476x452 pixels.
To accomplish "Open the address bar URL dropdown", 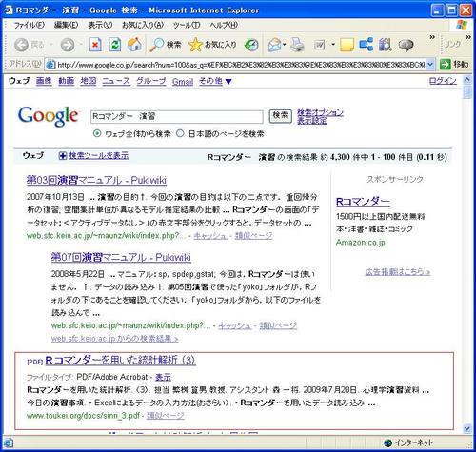I will point(430,65).
